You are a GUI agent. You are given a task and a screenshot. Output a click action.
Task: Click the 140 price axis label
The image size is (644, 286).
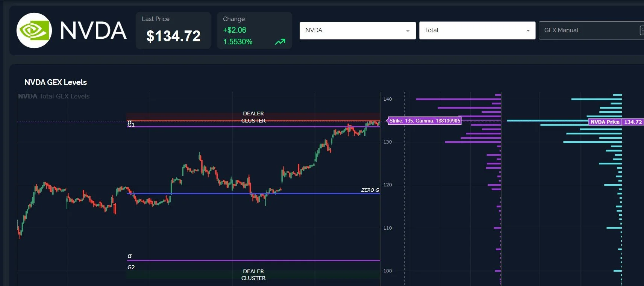(388, 99)
